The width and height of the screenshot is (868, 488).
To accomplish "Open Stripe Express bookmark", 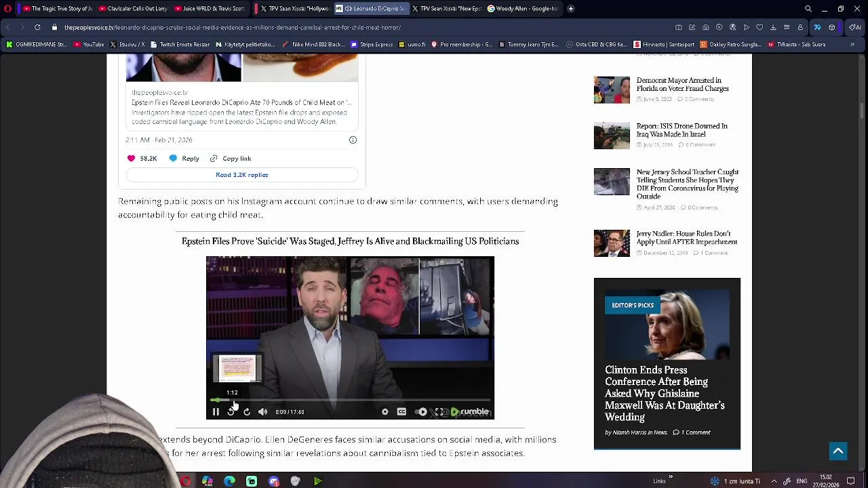I will tap(372, 45).
